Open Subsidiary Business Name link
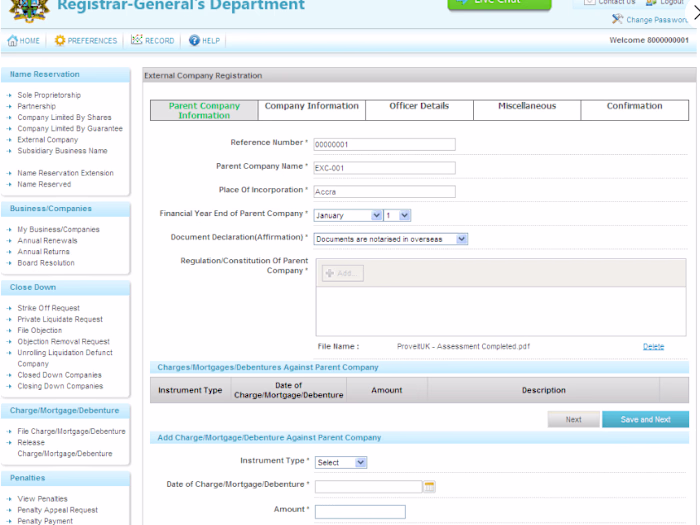Viewport: 700px width, 525px height. click(x=62, y=151)
